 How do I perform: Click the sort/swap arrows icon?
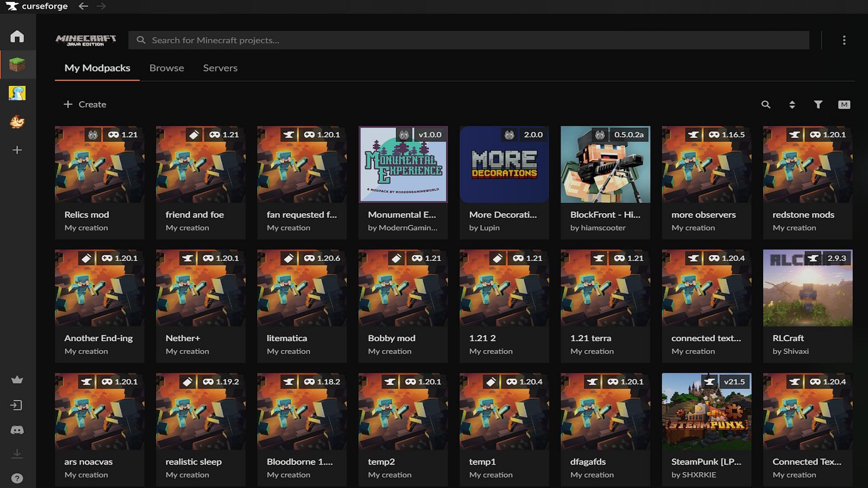coord(792,104)
